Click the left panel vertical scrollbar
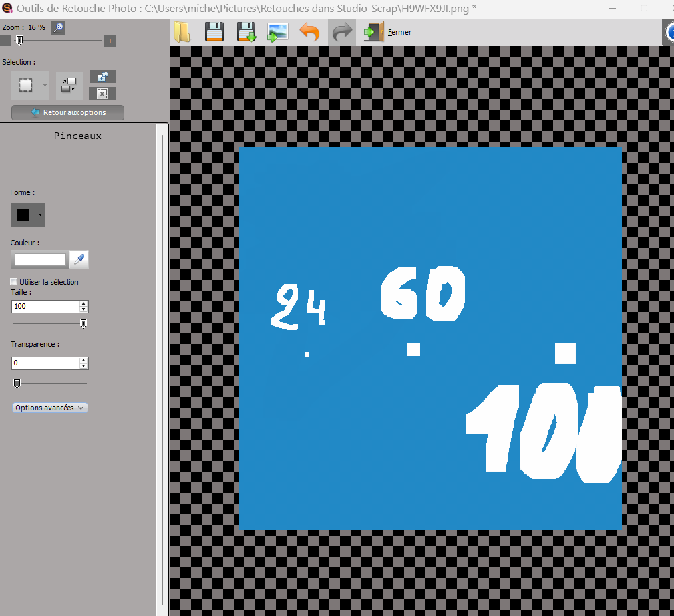674x616 pixels. (162, 370)
